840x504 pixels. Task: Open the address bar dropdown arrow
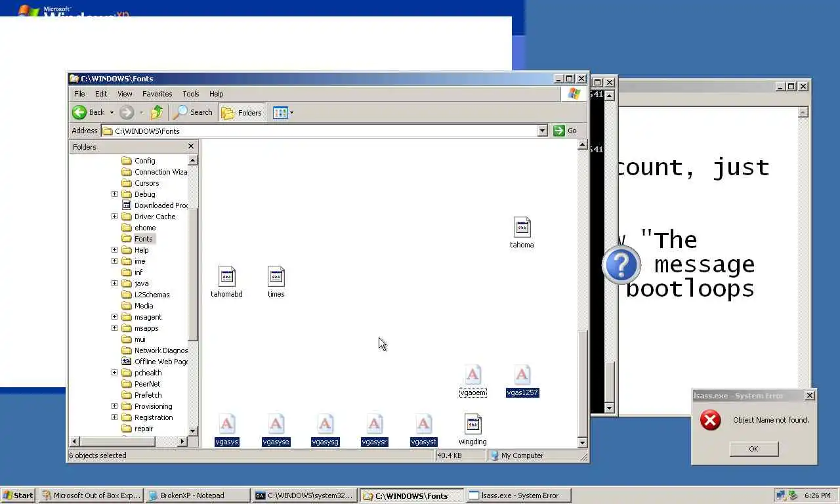[x=542, y=131]
